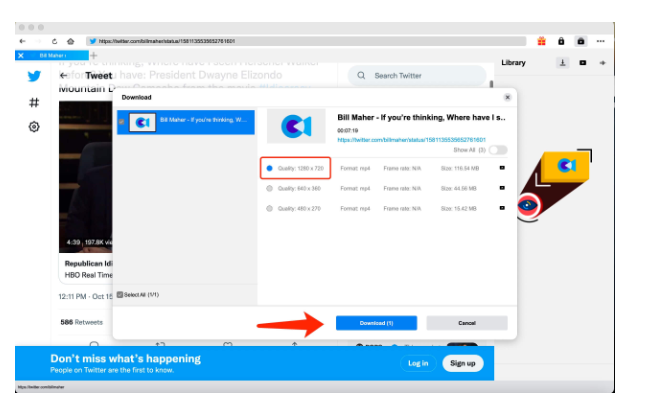This screenshot has height=408, width=651.
Task: Select Bill Maher video list item
Action: tap(186, 122)
